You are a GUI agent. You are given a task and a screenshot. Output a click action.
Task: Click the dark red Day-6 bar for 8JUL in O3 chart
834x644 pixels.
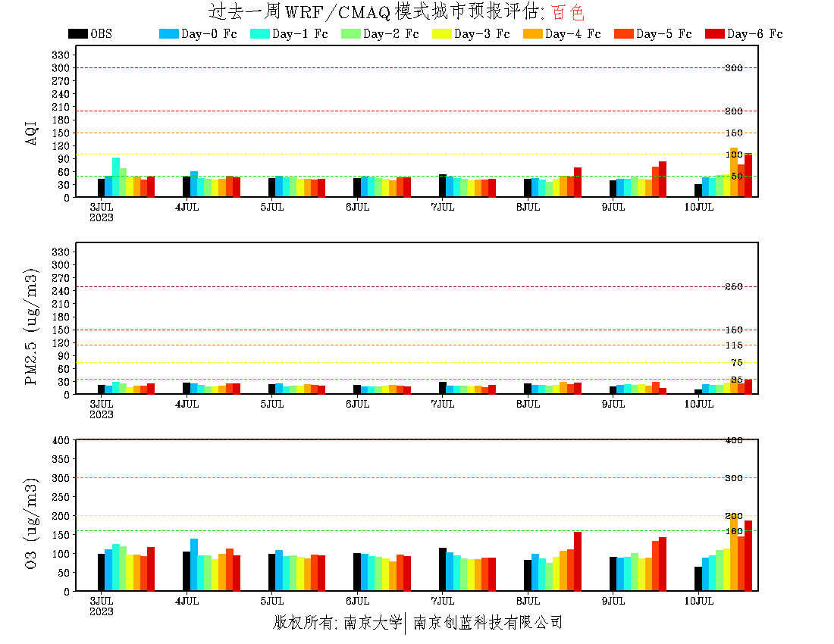click(x=578, y=561)
